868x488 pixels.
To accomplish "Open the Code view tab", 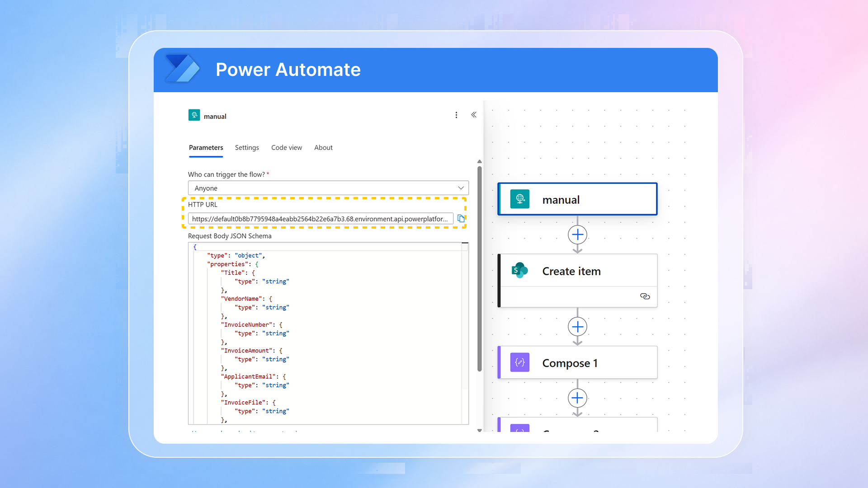I will click(x=286, y=148).
